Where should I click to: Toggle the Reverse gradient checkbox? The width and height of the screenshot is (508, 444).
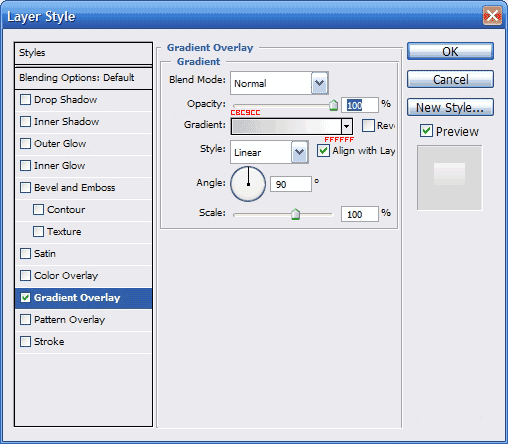(368, 126)
